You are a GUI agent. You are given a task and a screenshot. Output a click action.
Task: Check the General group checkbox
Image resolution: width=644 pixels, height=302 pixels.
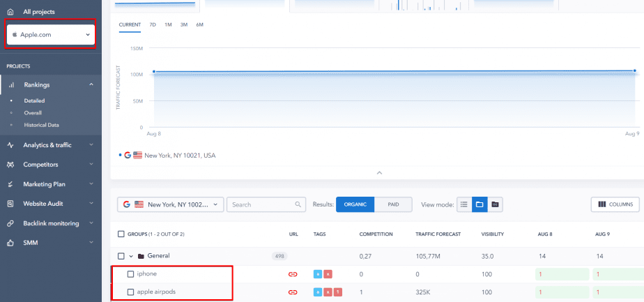[121, 256]
